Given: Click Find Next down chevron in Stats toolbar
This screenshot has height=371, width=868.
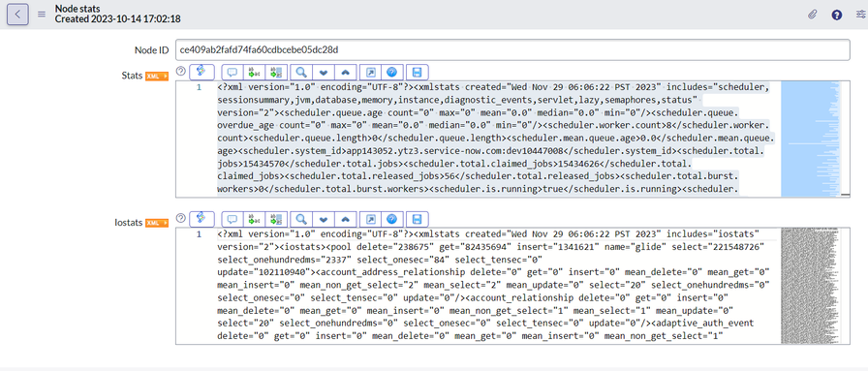Looking at the screenshot, I should pyautogui.click(x=324, y=72).
